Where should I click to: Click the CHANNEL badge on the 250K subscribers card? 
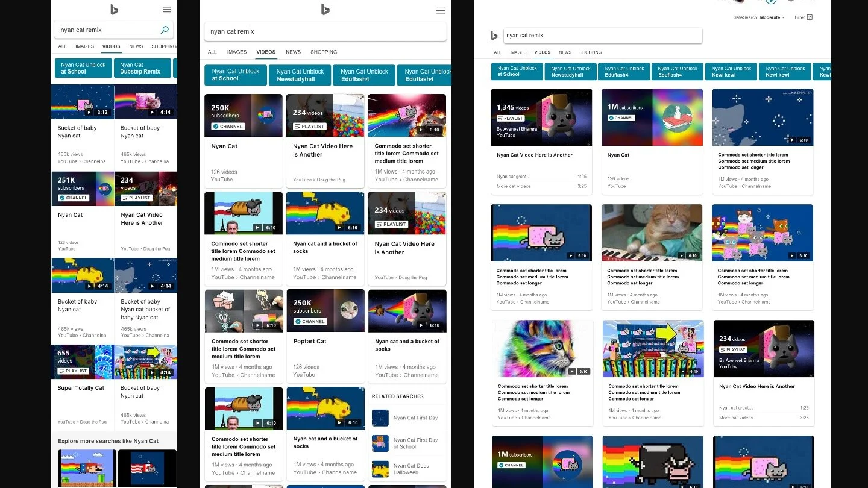(x=228, y=127)
